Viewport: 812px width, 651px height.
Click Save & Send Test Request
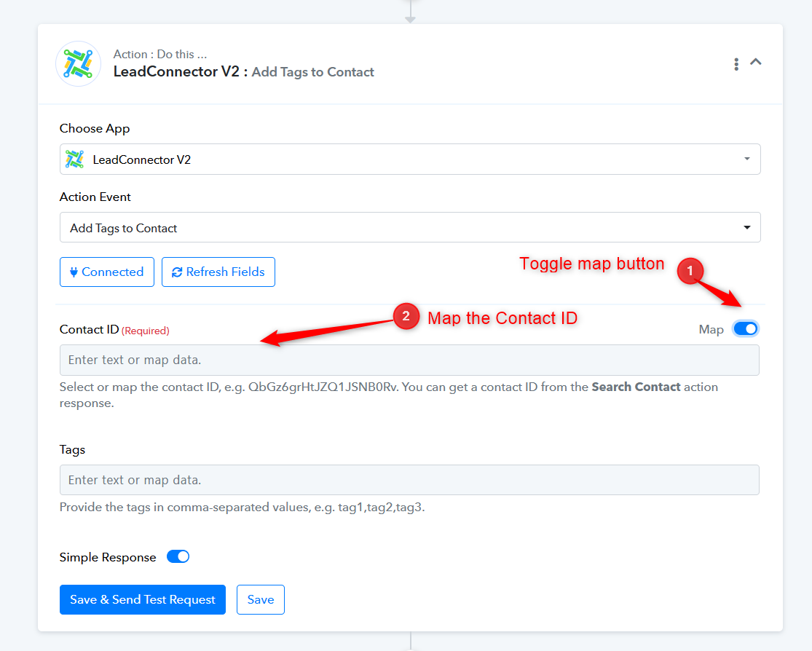click(143, 600)
